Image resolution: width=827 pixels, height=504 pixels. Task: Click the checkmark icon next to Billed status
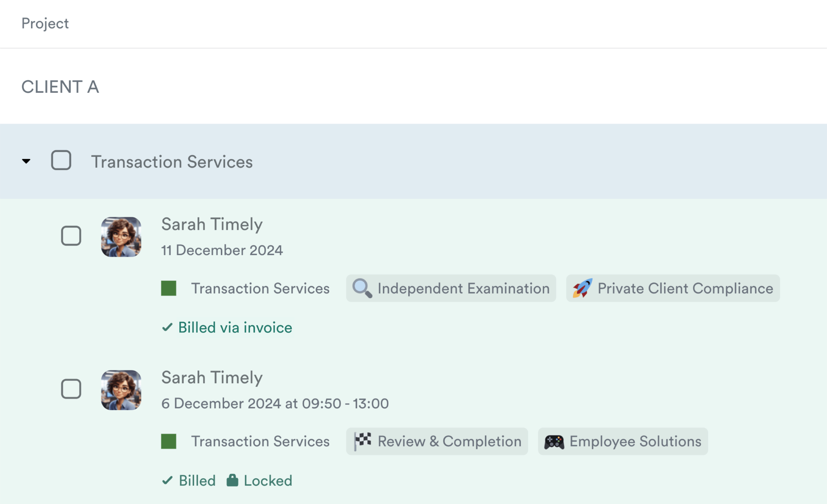167,480
